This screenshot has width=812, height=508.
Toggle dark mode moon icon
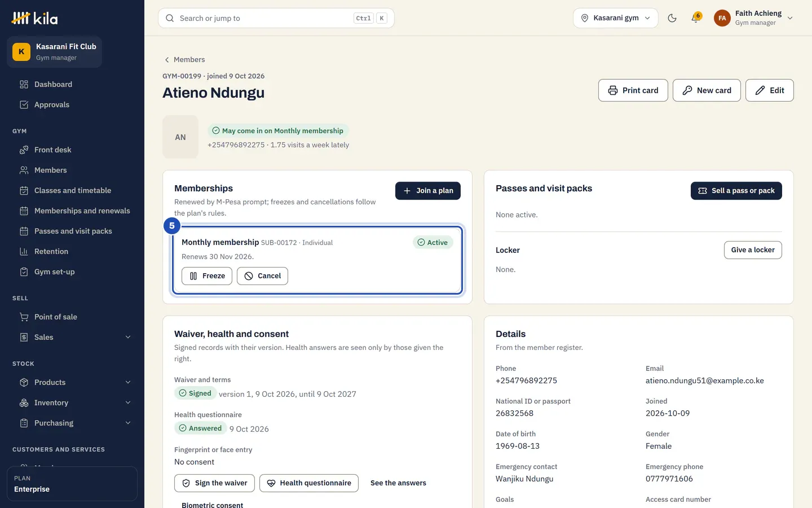(x=672, y=18)
